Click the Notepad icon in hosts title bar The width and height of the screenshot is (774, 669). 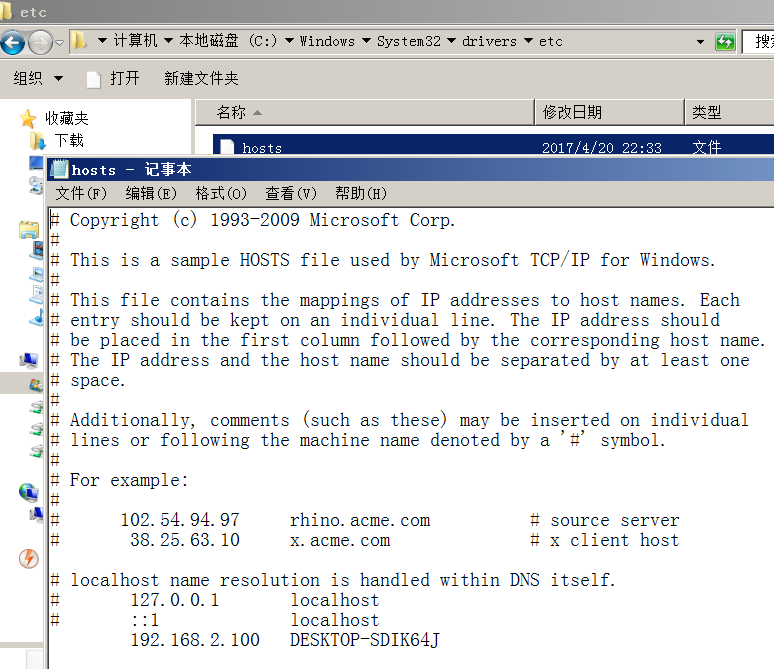point(59,169)
